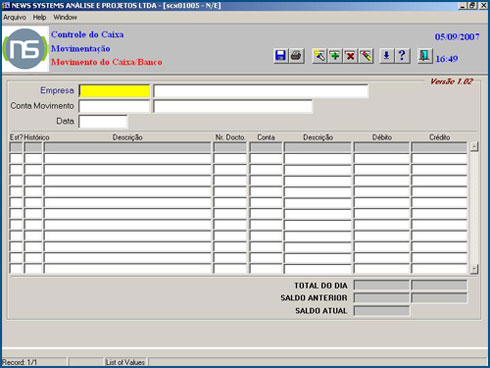The height and width of the screenshot is (368, 490).
Task: Click the SALDO ANTERIOR debit field
Action: pos(381,298)
